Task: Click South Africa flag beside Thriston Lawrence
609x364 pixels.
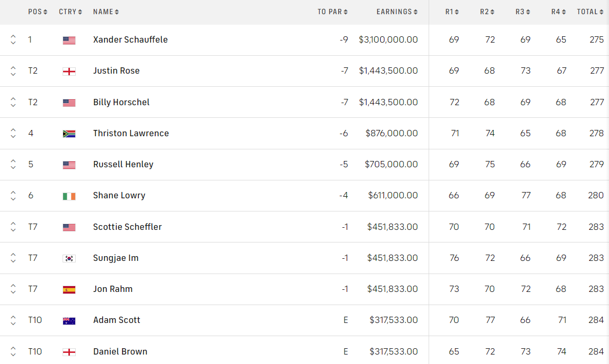Action: 69,134
